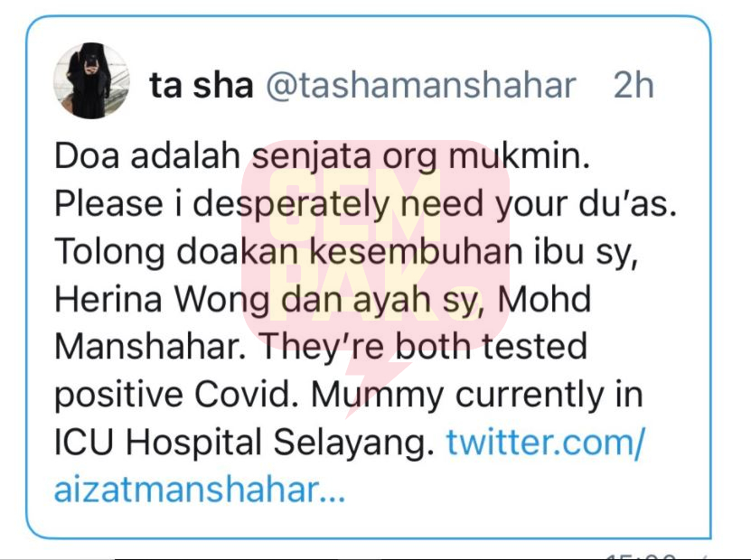Open the ta sha profile avatar

(x=91, y=80)
